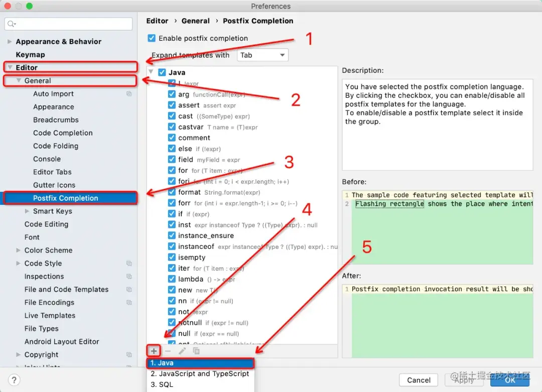Click the duplicate template copy icon
Image resolution: width=542 pixels, height=392 pixels.
(196, 351)
